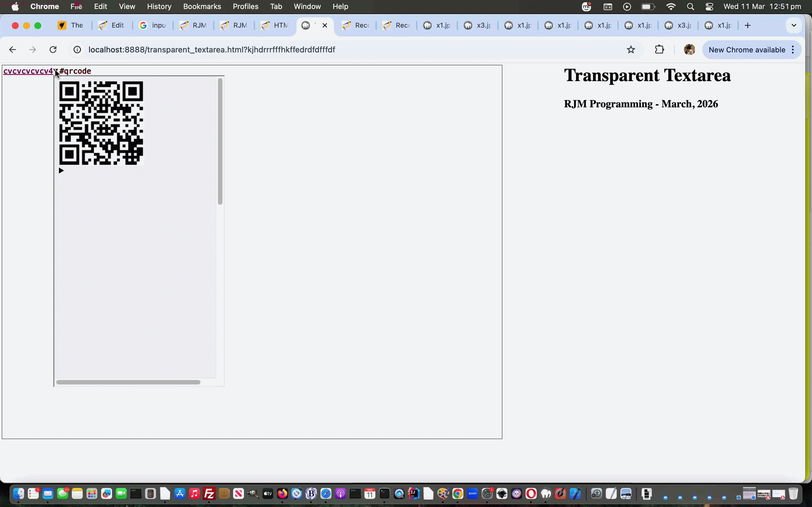Viewport: 812px width, 507px height.
Task: Launch the App Store from the dock
Action: (x=180, y=493)
